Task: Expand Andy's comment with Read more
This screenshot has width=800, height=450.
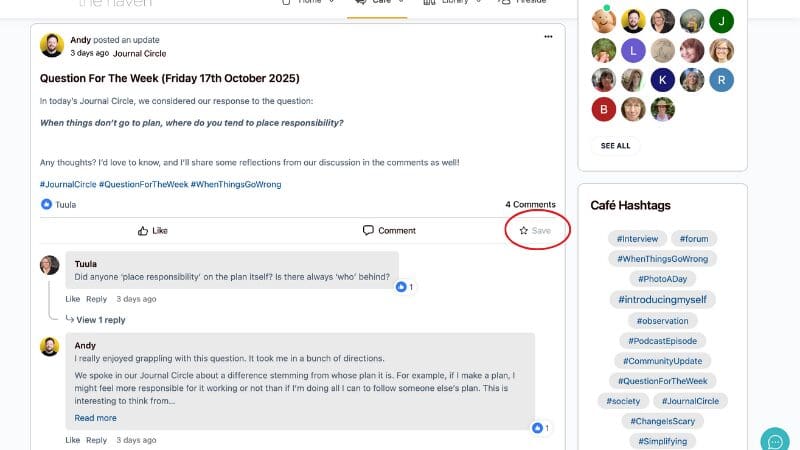Action: pos(95,418)
